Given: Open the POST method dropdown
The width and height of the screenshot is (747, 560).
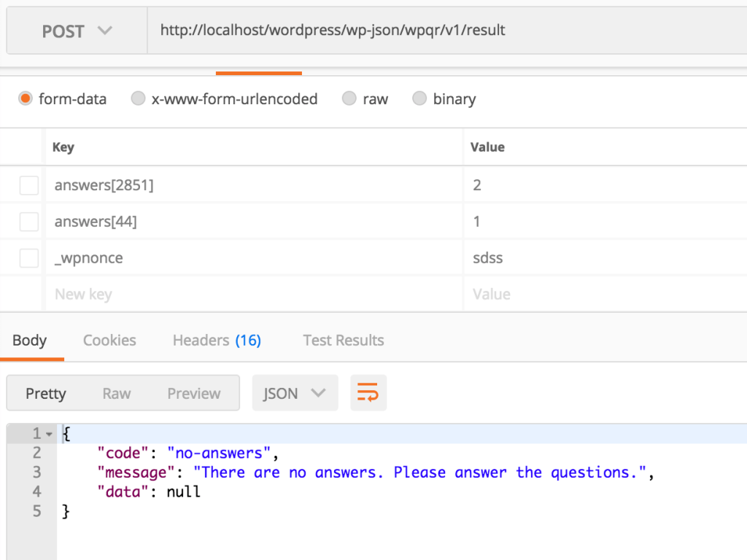Looking at the screenshot, I should tap(77, 31).
